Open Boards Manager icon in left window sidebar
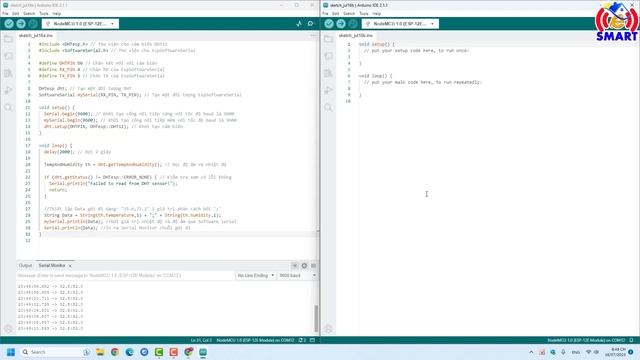640x360 pixels. tap(8, 56)
